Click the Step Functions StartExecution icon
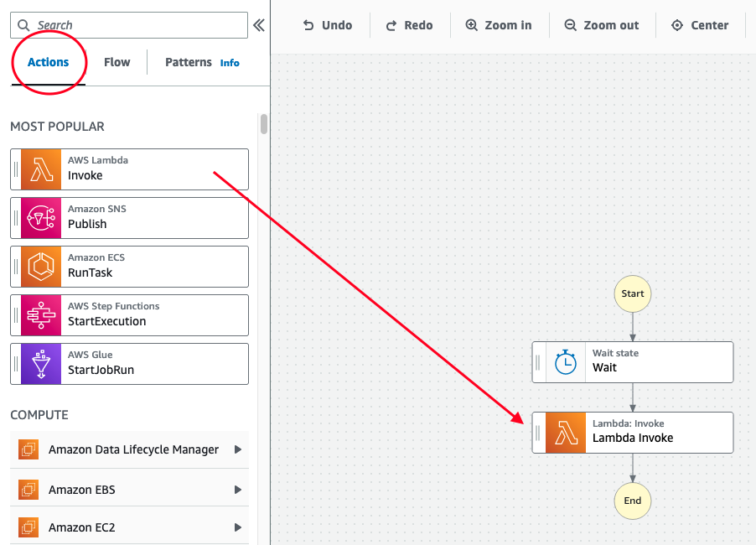Viewport: 756px width, 545px height. point(40,314)
